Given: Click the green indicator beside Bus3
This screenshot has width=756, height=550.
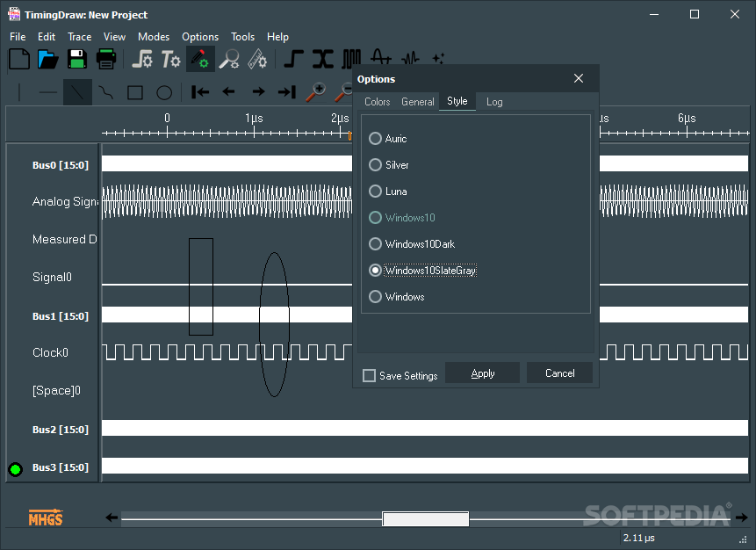Looking at the screenshot, I should point(16,469).
